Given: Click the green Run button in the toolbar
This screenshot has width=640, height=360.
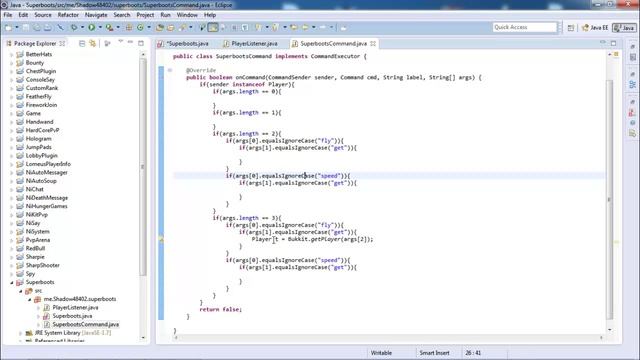Looking at the screenshot, I should coord(92,27).
